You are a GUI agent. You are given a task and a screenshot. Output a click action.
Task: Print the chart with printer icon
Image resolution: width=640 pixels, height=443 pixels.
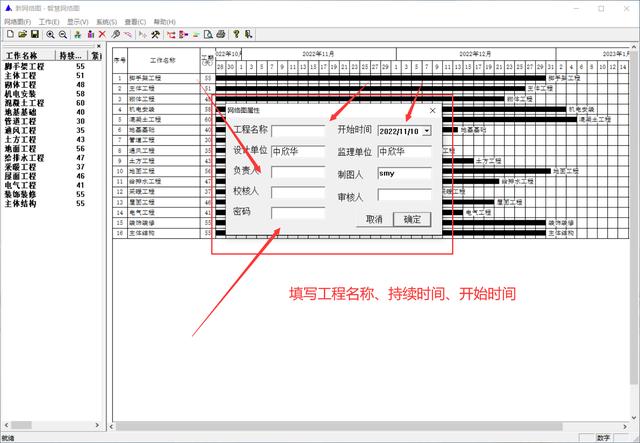click(221, 35)
